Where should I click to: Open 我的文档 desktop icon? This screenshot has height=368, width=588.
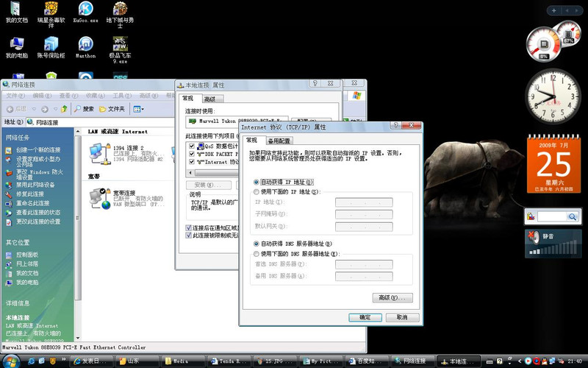click(16, 13)
